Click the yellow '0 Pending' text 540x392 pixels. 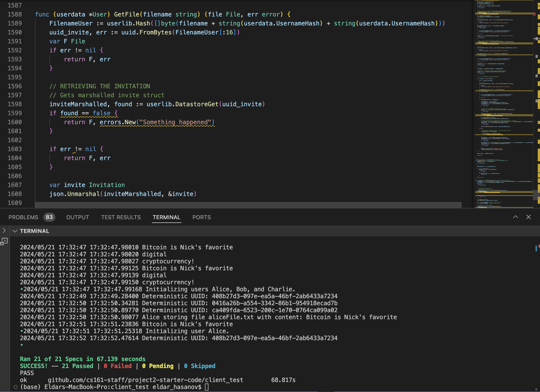coord(158,366)
